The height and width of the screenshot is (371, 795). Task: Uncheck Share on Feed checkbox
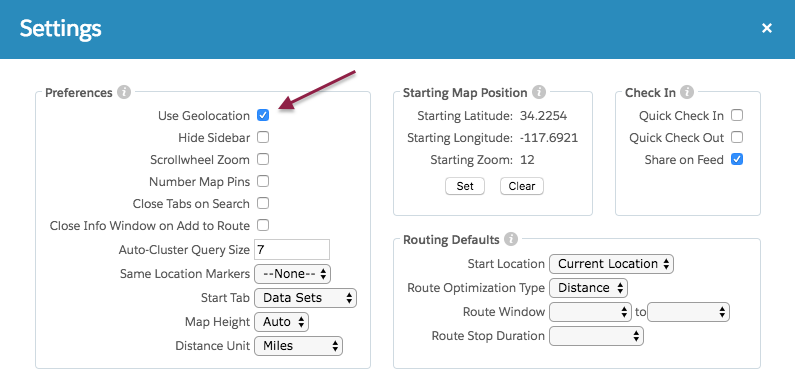click(737, 160)
